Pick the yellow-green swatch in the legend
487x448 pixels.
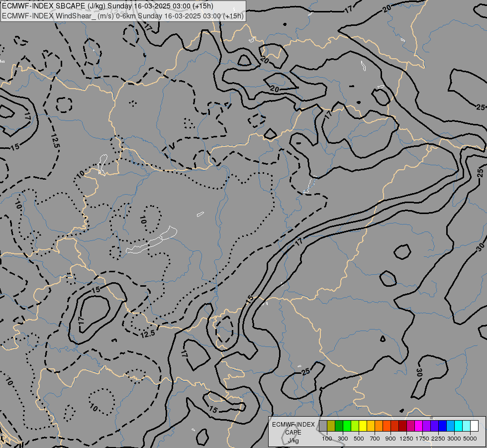click(x=355, y=426)
